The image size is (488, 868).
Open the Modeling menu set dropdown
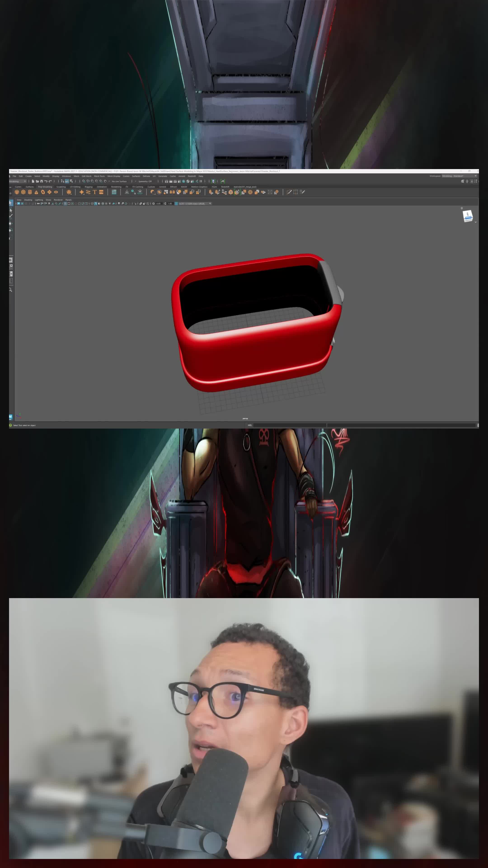point(18,181)
